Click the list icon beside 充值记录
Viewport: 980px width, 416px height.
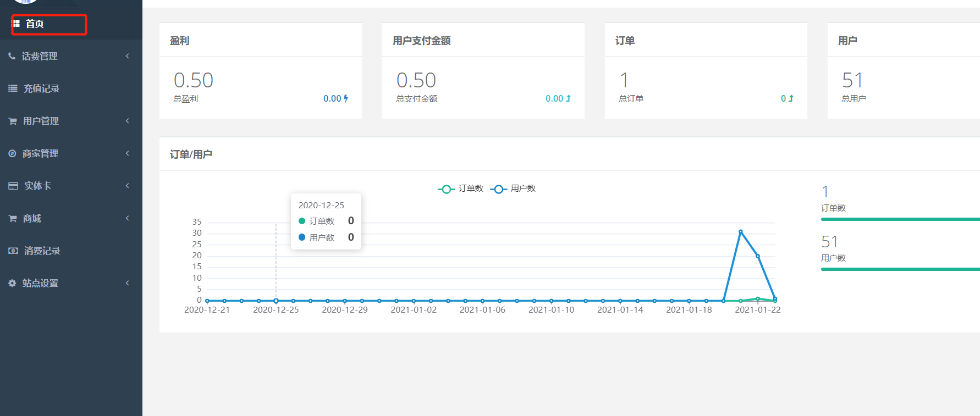point(13,88)
